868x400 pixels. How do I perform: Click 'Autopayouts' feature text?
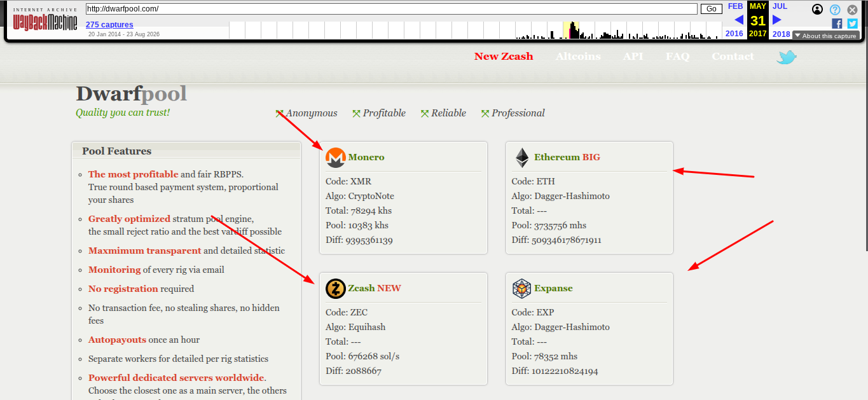click(x=117, y=340)
